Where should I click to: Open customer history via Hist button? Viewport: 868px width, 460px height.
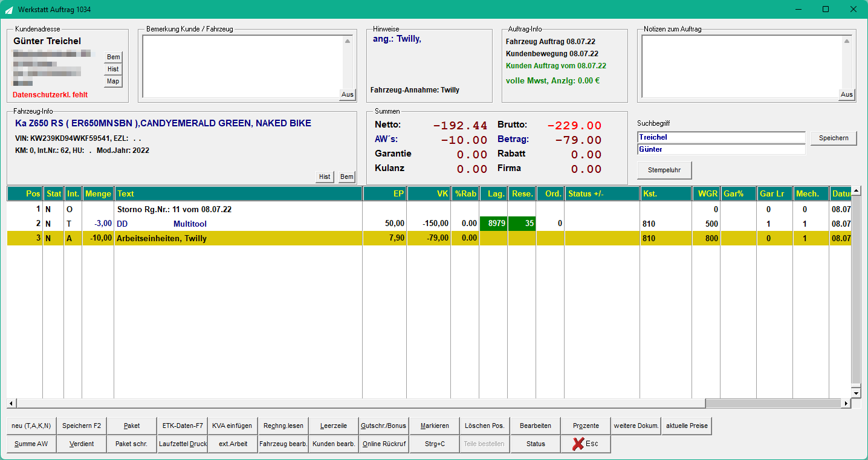click(x=113, y=70)
